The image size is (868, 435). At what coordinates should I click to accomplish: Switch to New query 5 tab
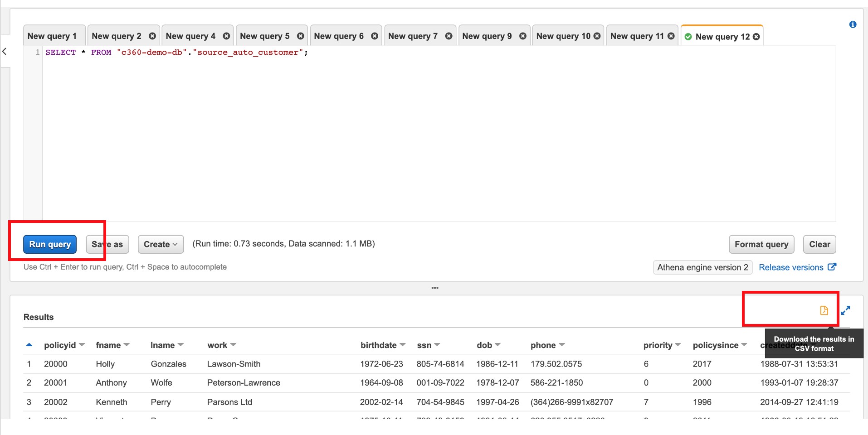(264, 36)
